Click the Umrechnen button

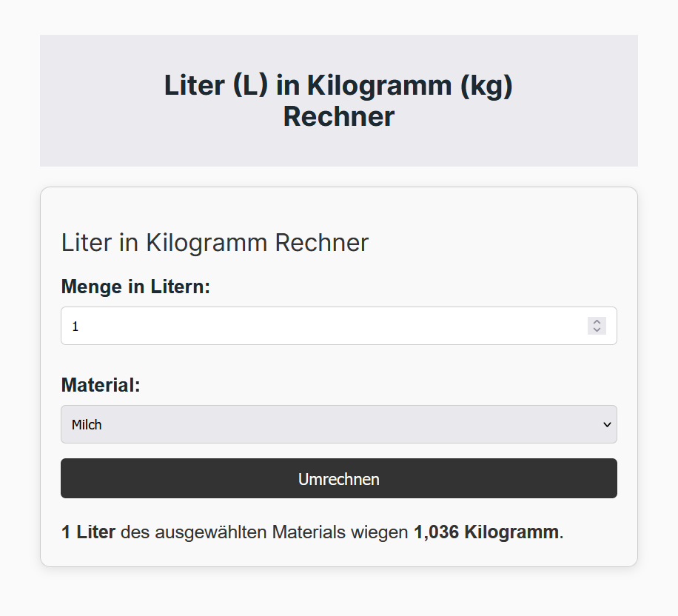pos(338,478)
